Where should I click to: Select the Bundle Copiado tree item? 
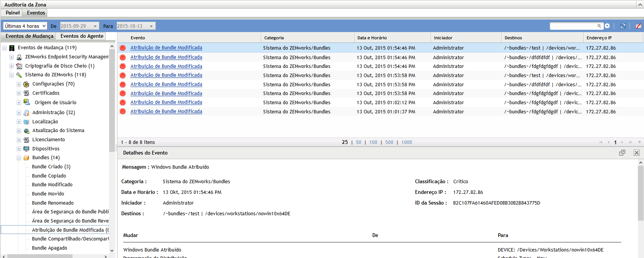point(49,176)
